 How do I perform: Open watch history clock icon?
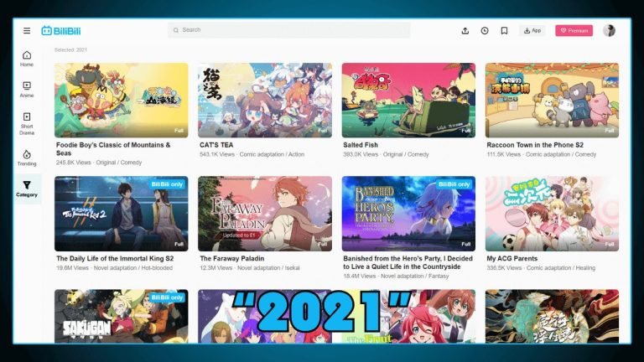485,30
